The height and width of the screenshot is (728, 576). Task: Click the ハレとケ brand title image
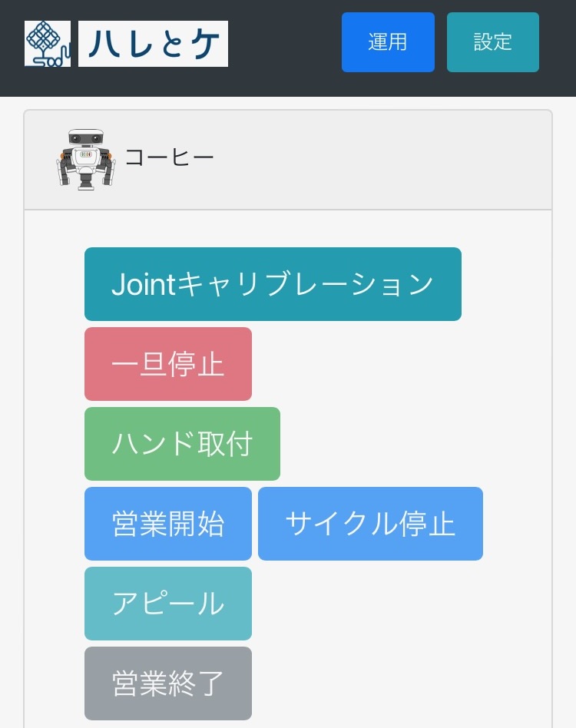click(153, 44)
